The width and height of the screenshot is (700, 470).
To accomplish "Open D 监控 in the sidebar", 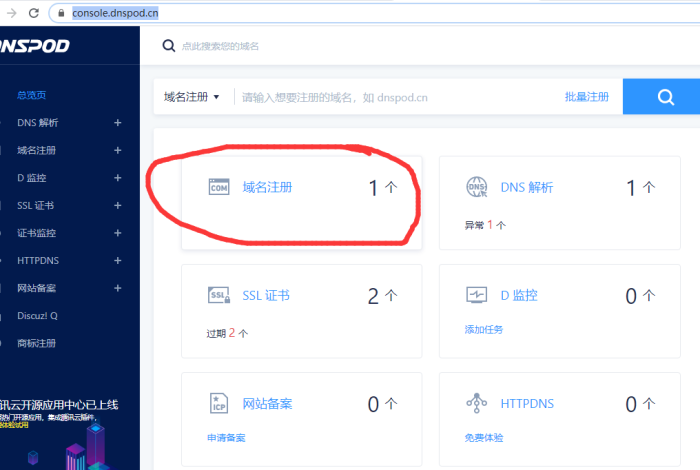I will click(32, 178).
